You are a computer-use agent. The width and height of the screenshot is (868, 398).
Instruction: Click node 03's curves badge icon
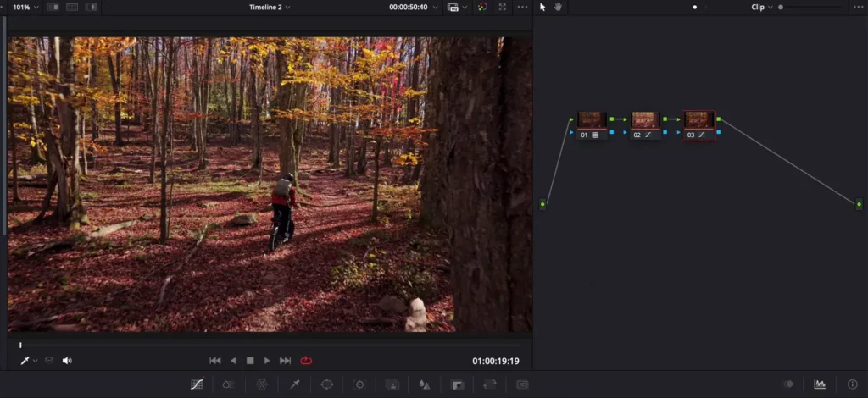[701, 135]
